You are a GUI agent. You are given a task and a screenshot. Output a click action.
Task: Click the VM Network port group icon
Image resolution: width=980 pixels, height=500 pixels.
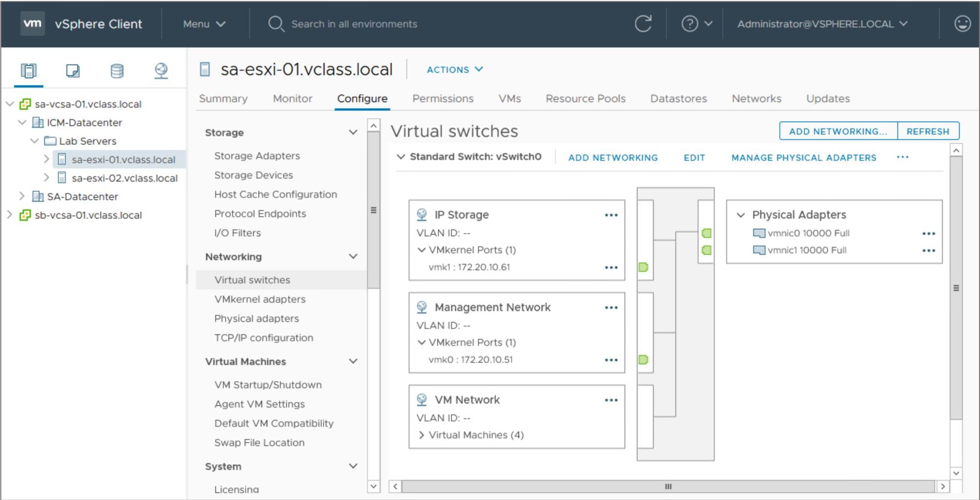422,400
